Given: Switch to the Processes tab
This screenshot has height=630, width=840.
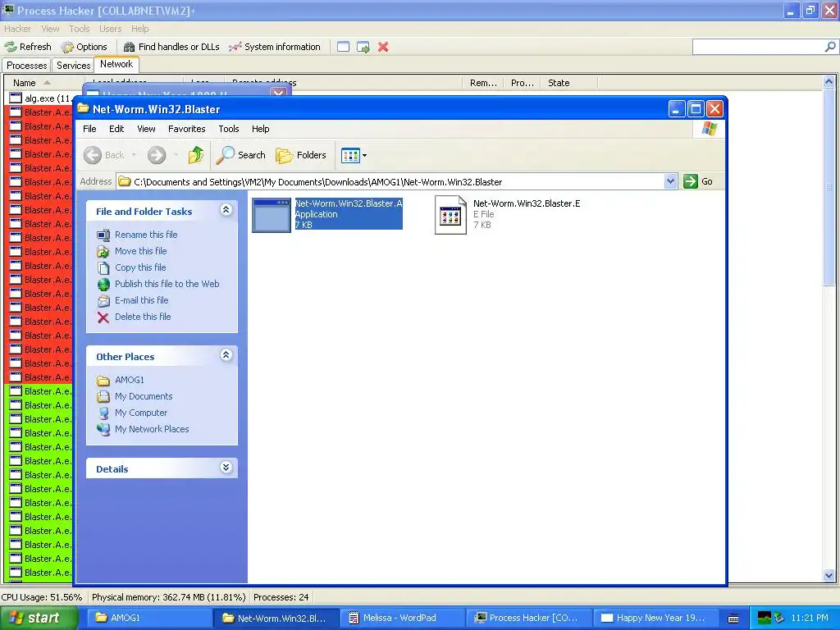Looking at the screenshot, I should pos(26,66).
